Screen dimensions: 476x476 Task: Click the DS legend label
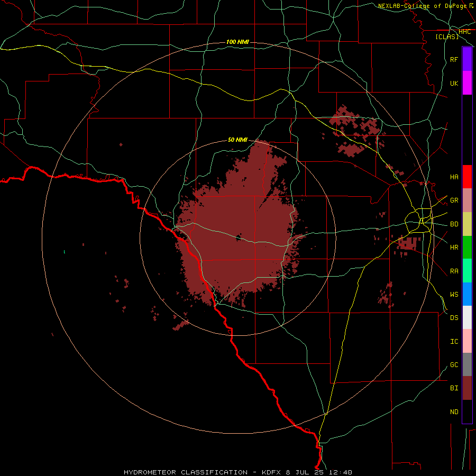pyautogui.click(x=454, y=318)
